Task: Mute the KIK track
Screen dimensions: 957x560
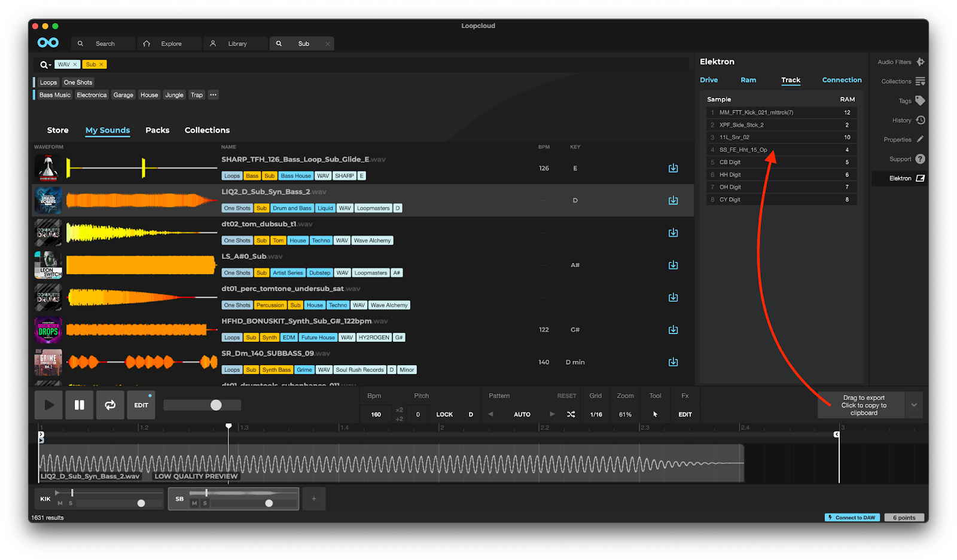Action: coord(60,503)
